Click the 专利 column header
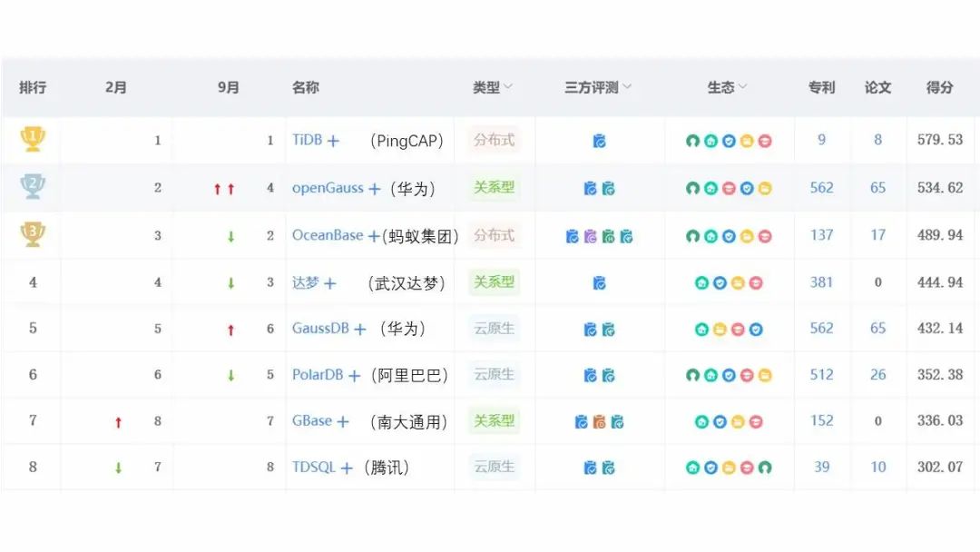This screenshot has height=552, width=980. [x=821, y=87]
